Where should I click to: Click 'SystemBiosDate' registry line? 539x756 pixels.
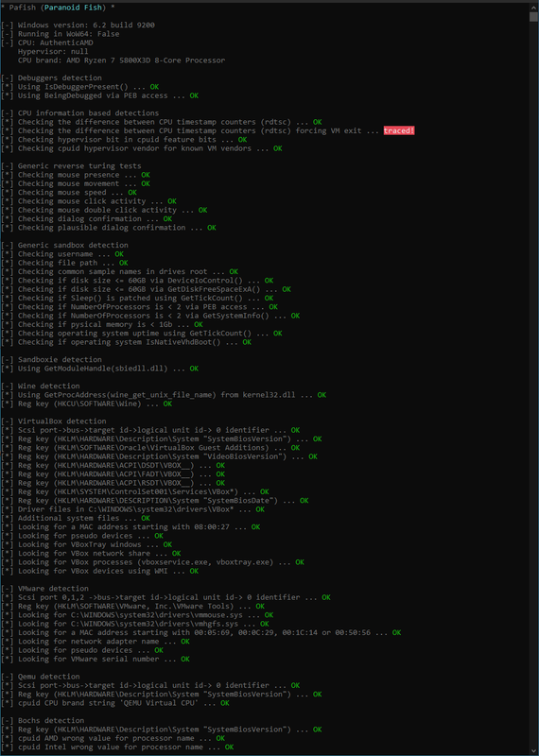click(x=155, y=501)
